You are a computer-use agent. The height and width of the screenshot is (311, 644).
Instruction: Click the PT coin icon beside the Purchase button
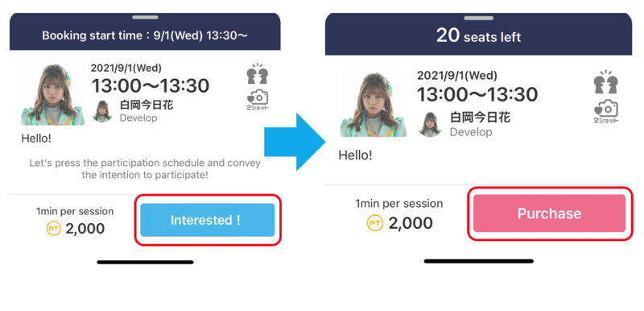[x=374, y=223]
